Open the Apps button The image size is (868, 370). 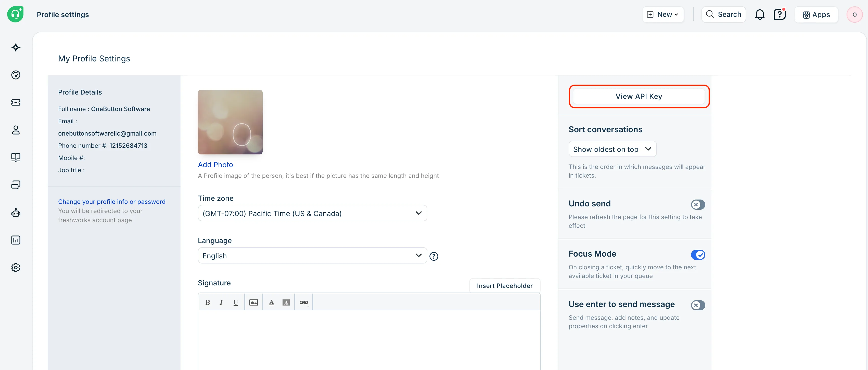coord(816,15)
